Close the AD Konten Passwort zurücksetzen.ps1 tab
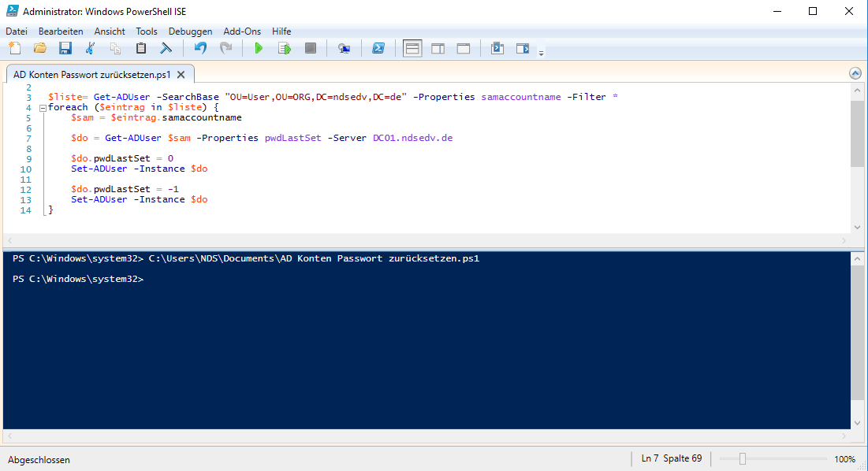This screenshot has height=471, width=868. [x=181, y=75]
